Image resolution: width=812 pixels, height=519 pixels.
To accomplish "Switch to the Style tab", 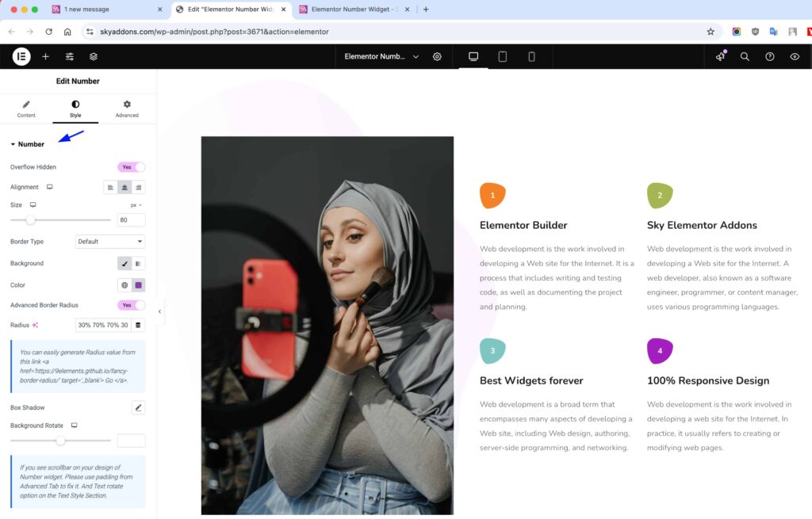I will pyautogui.click(x=75, y=109).
